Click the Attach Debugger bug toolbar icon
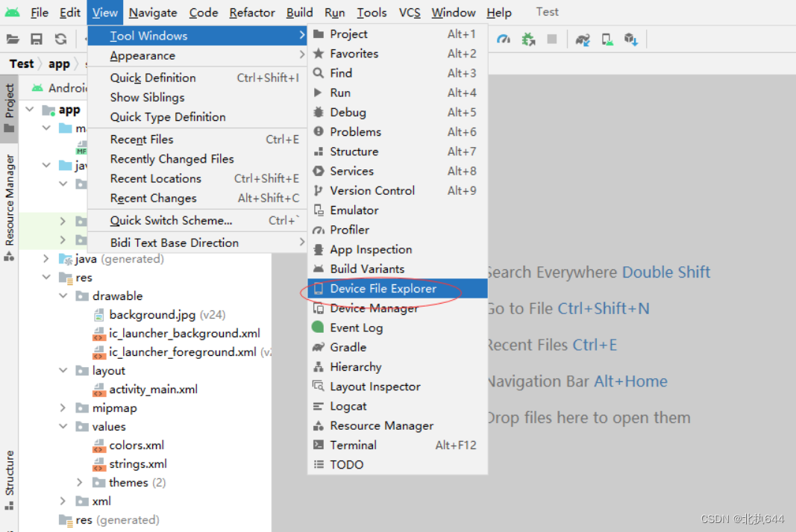 [x=528, y=39]
